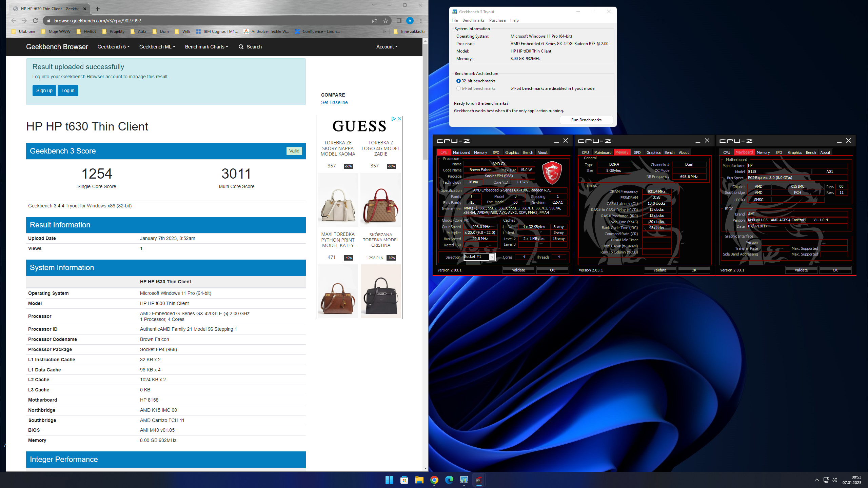This screenshot has width=868, height=488.
Task: Click the AdChoices icon on the ad
Action: pos(394,119)
